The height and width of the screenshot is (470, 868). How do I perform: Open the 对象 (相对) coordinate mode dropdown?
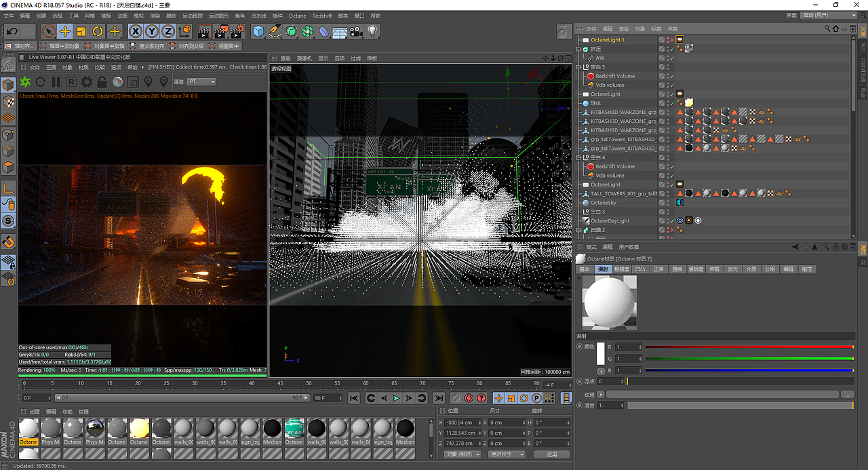462,454
